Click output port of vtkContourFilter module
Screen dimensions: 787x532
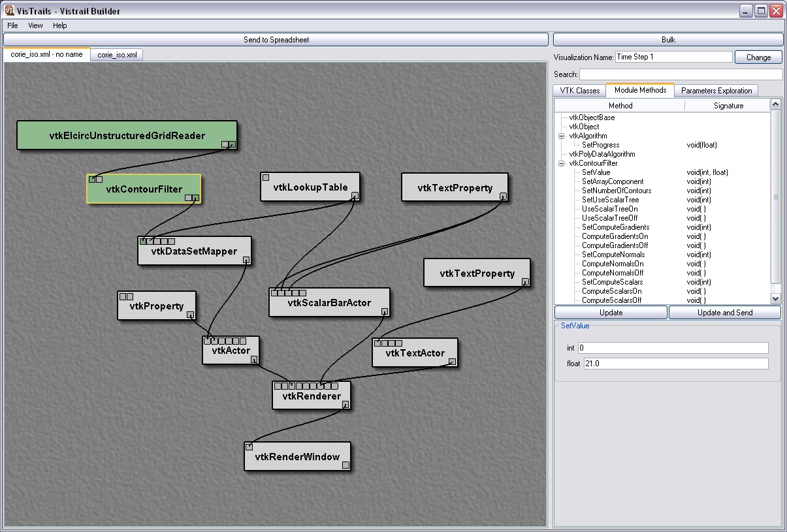[x=195, y=198]
